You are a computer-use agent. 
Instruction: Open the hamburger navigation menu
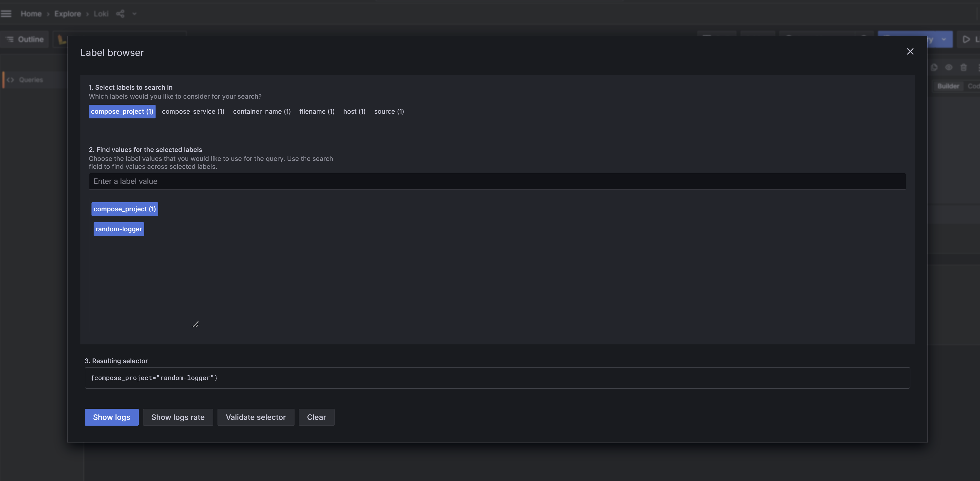6,14
